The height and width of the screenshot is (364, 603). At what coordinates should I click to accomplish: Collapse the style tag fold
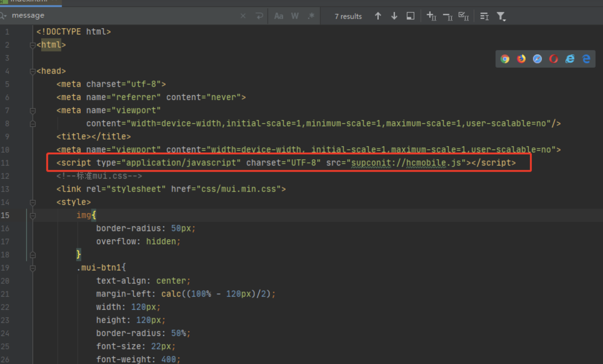coord(33,203)
